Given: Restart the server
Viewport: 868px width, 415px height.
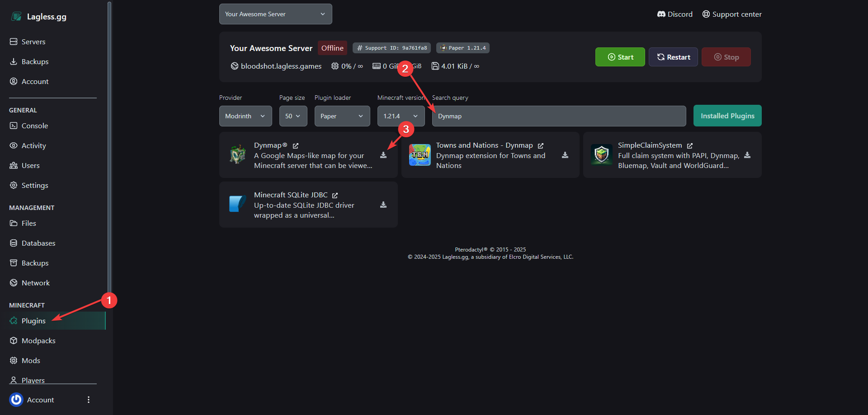Looking at the screenshot, I should 674,57.
